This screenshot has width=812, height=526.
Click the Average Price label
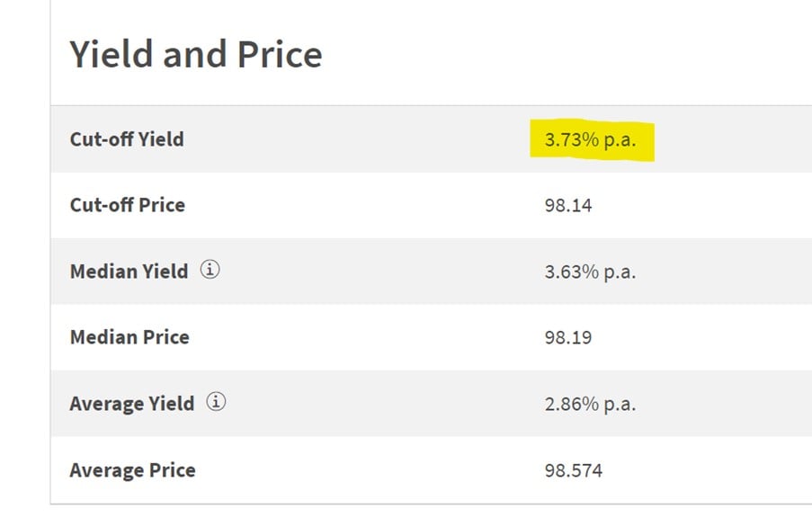pos(132,470)
